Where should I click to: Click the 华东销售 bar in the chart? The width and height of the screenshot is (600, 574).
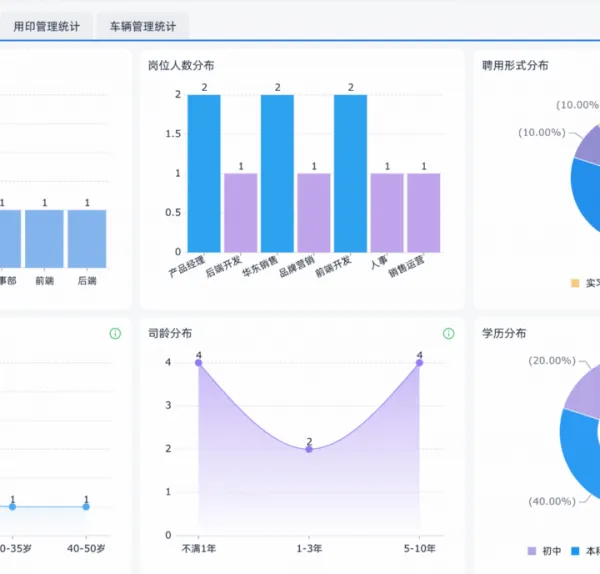click(277, 173)
